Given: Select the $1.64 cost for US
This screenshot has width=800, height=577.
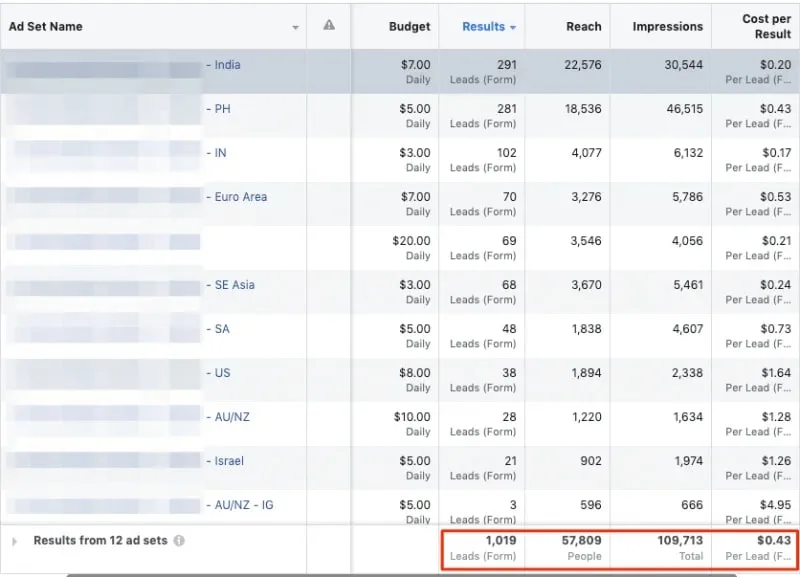Looking at the screenshot, I should click(776, 372).
